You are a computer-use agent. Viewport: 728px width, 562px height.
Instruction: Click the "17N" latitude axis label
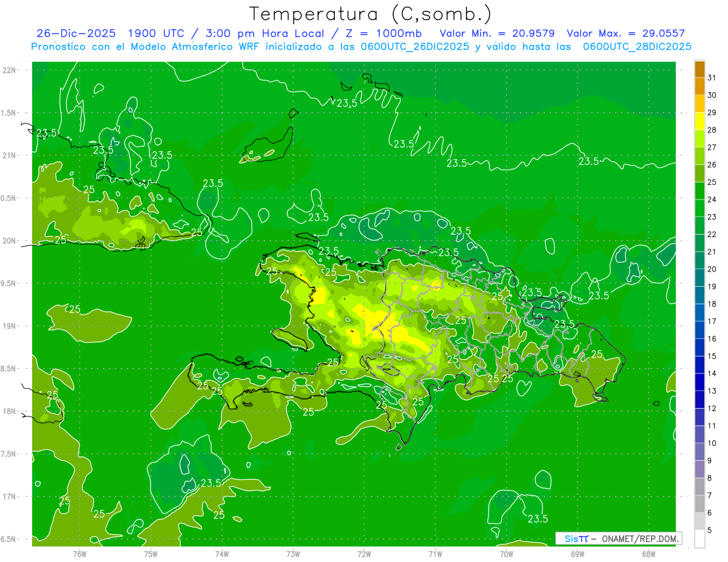[10, 497]
